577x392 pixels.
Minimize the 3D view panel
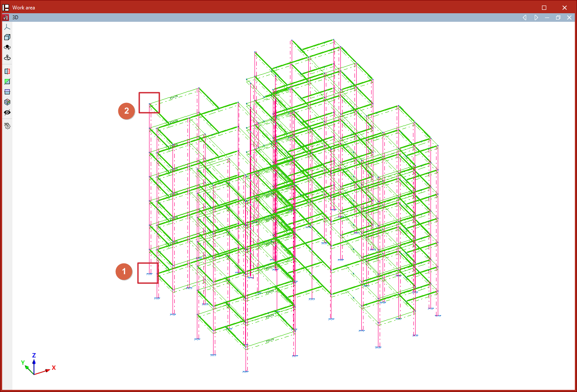547,18
